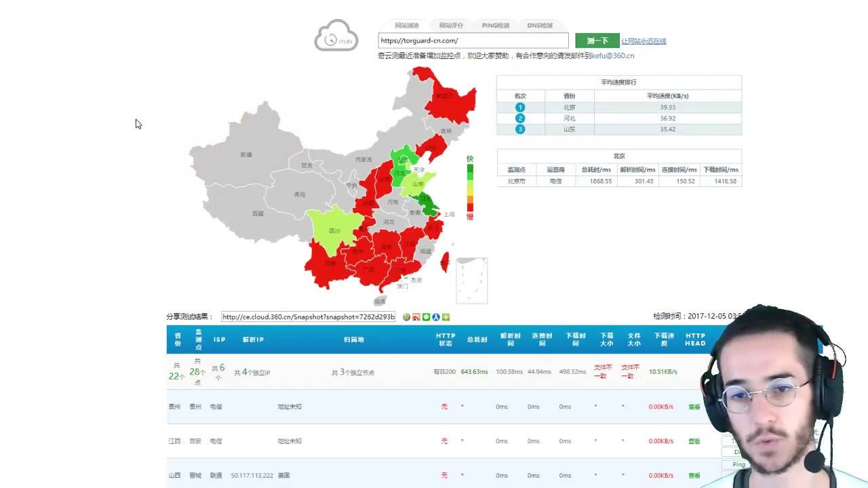Click the South China Sea inset map
Image resolution: width=868 pixels, height=488 pixels.
tap(472, 280)
